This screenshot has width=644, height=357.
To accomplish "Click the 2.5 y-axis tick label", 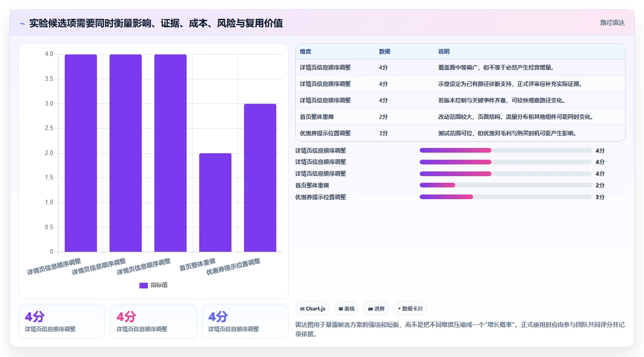I will tap(49, 128).
